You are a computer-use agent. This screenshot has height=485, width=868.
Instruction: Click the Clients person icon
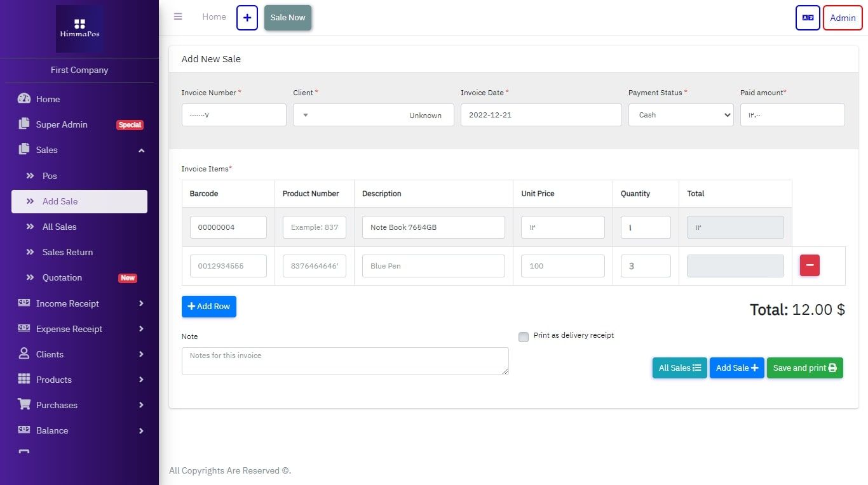[24, 354]
